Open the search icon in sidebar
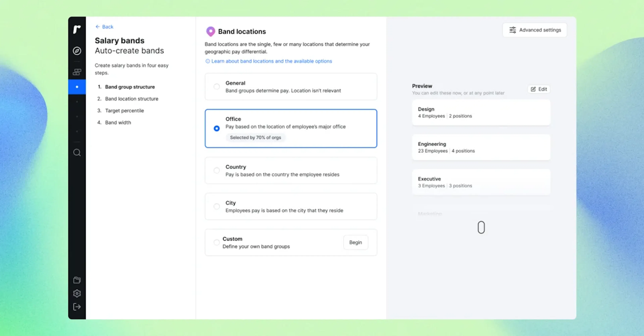Screen dimensions: 644x336 (77, 153)
